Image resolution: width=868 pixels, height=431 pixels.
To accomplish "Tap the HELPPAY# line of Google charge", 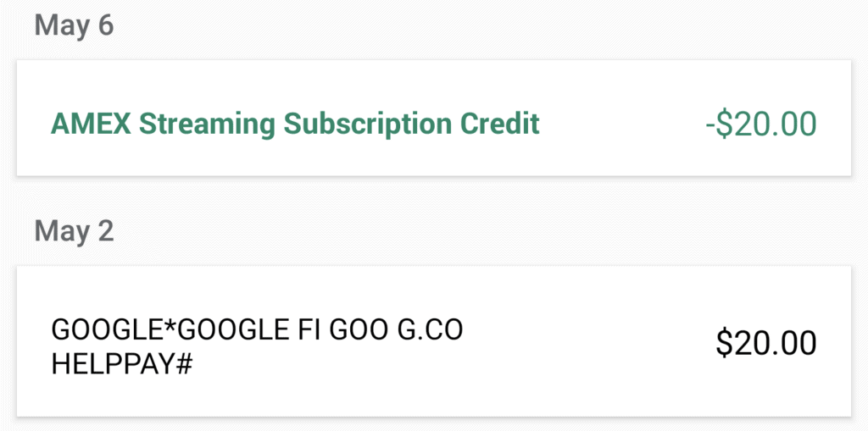I will tap(122, 364).
